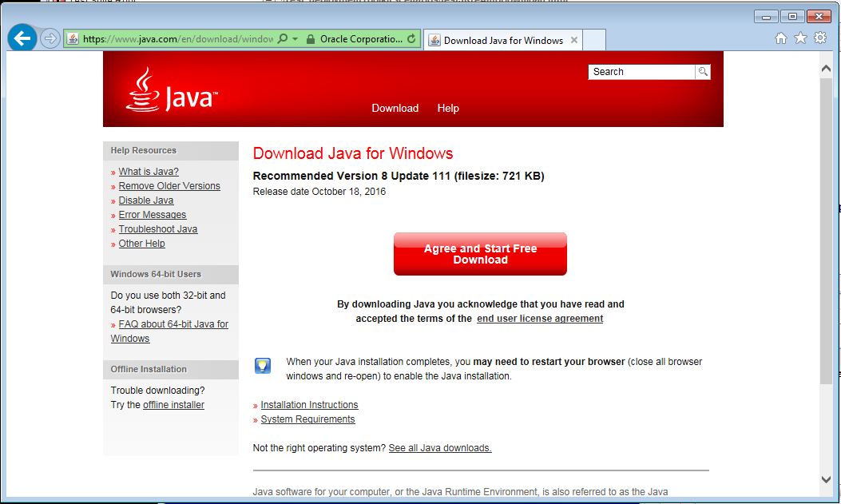Image resolution: width=841 pixels, height=504 pixels.
Task: Close the Download Java for Windows tab
Action: pos(574,40)
